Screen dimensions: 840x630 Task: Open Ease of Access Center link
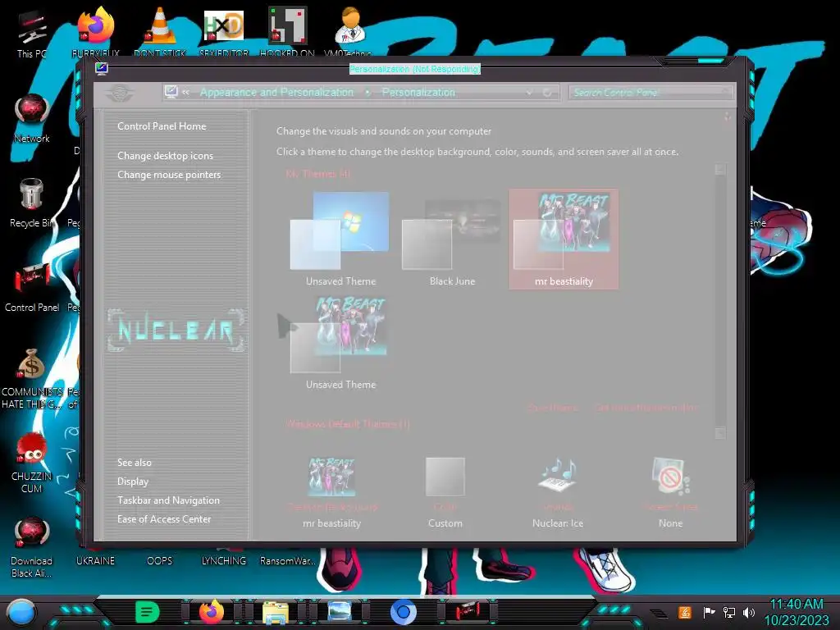[x=164, y=518]
